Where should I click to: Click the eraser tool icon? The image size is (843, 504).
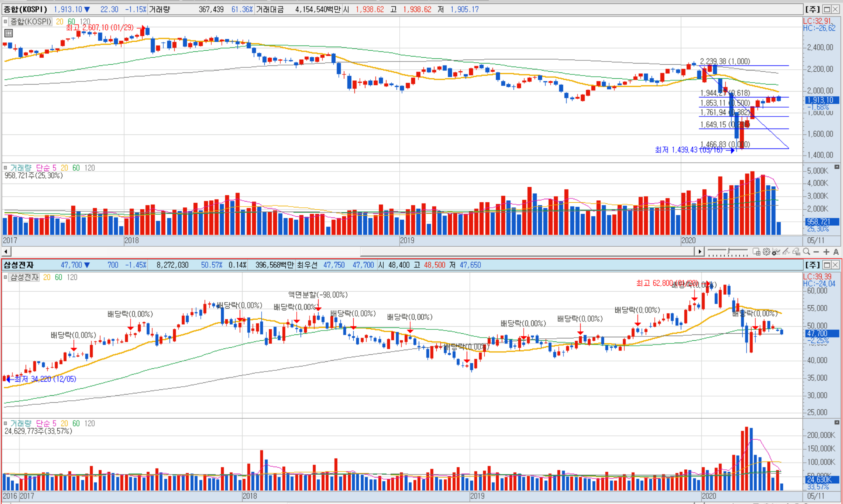tap(796, 252)
